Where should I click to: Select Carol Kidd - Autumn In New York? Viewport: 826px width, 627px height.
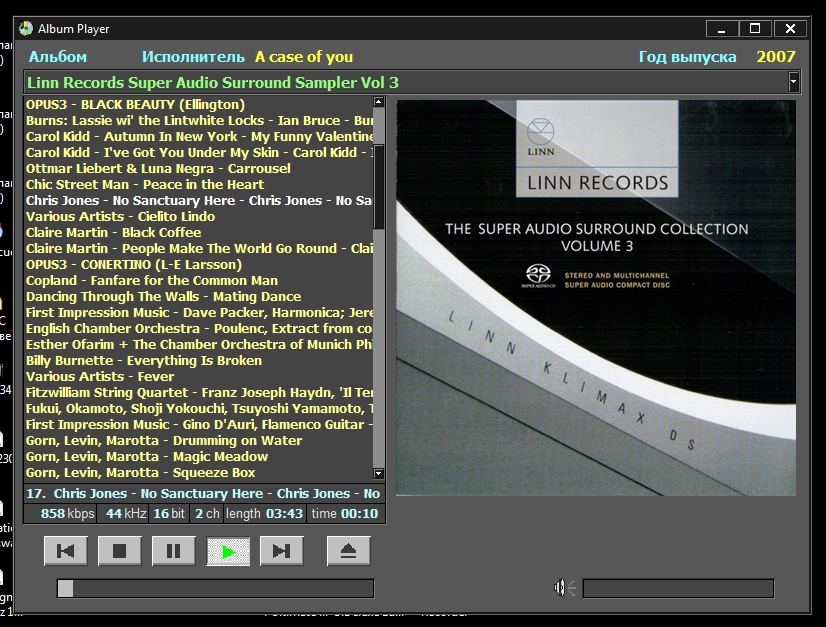(199, 136)
